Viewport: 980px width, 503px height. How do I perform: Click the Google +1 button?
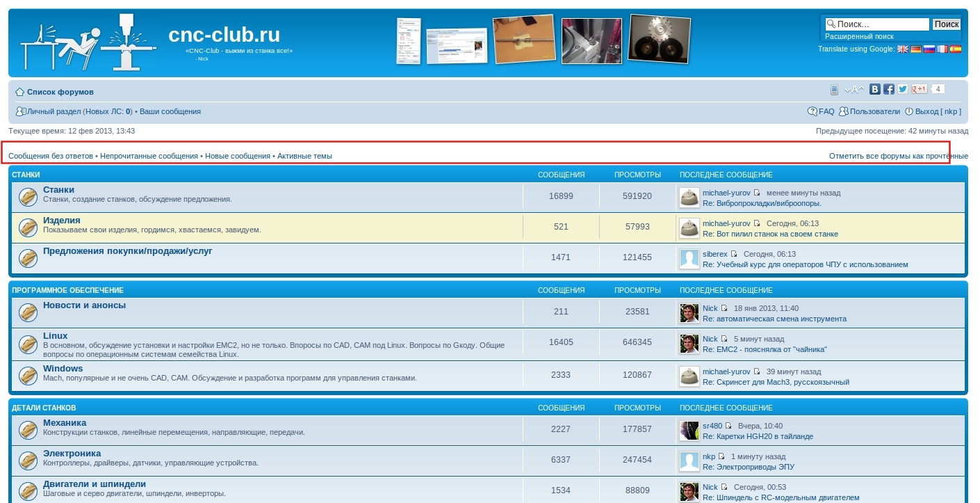(x=920, y=89)
